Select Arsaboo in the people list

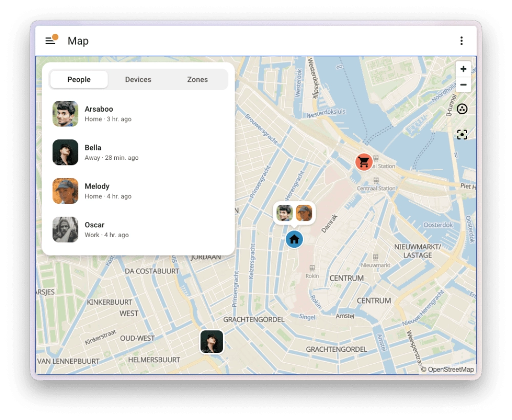pos(138,114)
